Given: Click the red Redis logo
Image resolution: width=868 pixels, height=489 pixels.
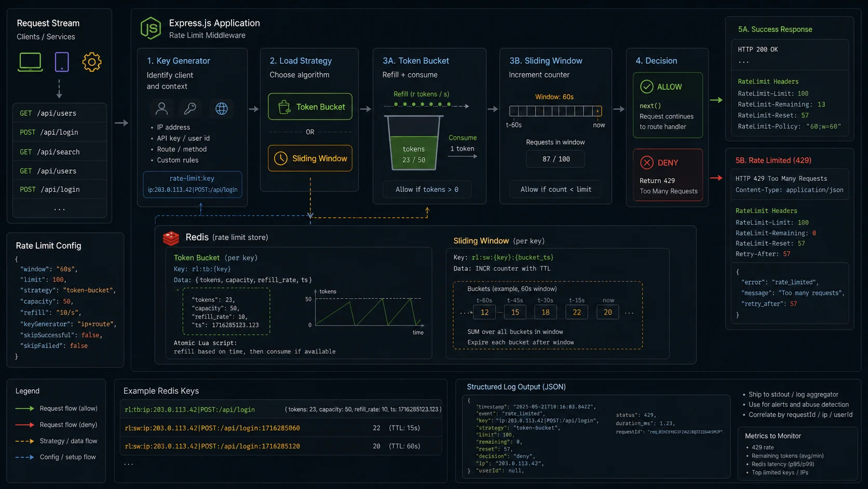Looking at the screenshot, I should [171, 238].
